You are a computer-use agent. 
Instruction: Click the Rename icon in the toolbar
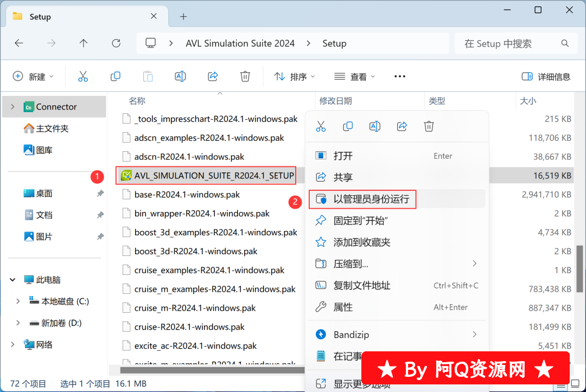pos(180,76)
